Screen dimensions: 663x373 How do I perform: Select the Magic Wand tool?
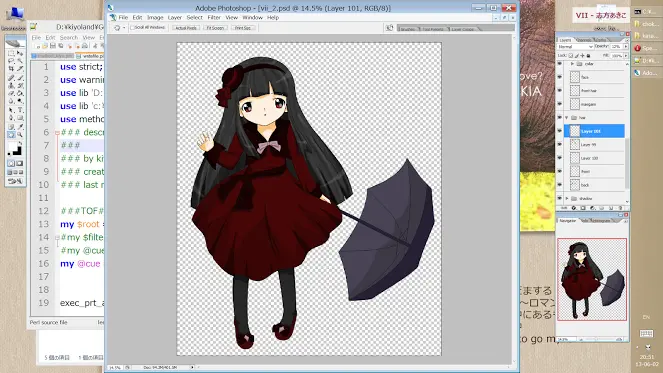coord(20,60)
